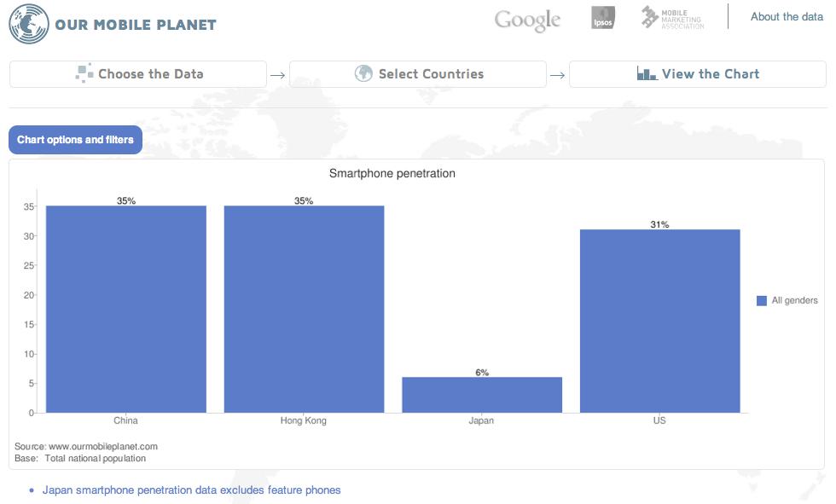The width and height of the screenshot is (836, 504).
Task: Select the Hong Kong bar
Action: [x=304, y=309]
